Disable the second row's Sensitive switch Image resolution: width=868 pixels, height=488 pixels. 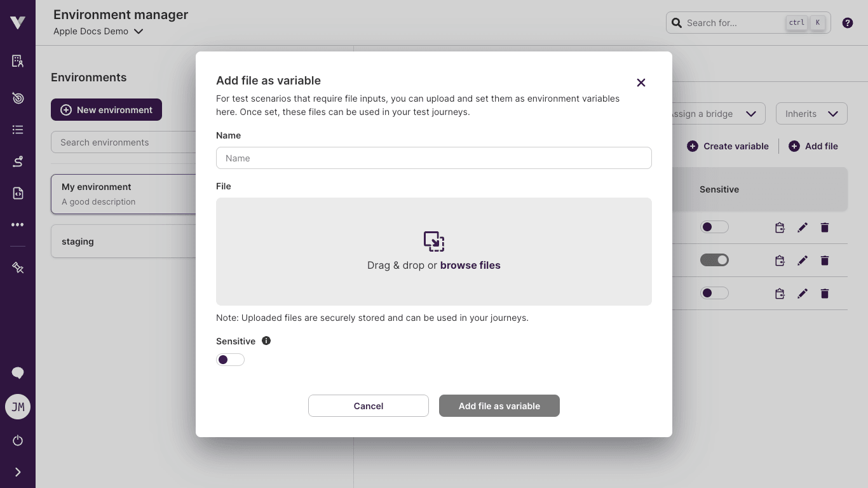click(x=714, y=261)
